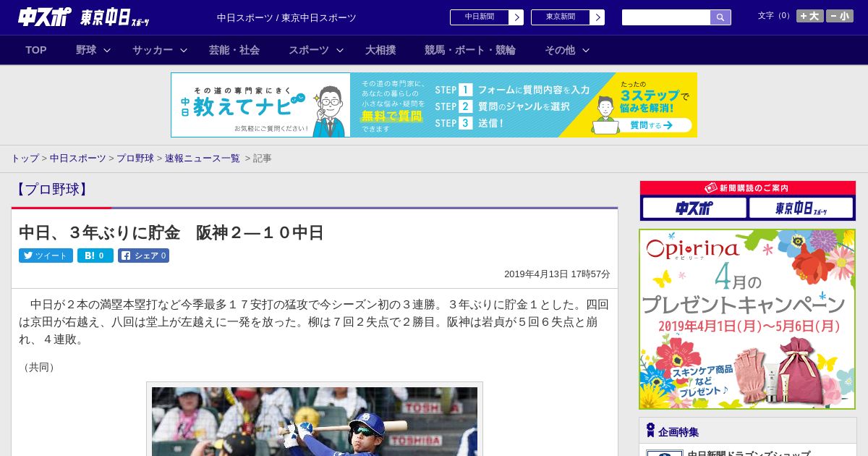This screenshot has width=868, height=456.
Task: Click the article headline 中日、3年ぶりに貯金
Action: point(171,232)
